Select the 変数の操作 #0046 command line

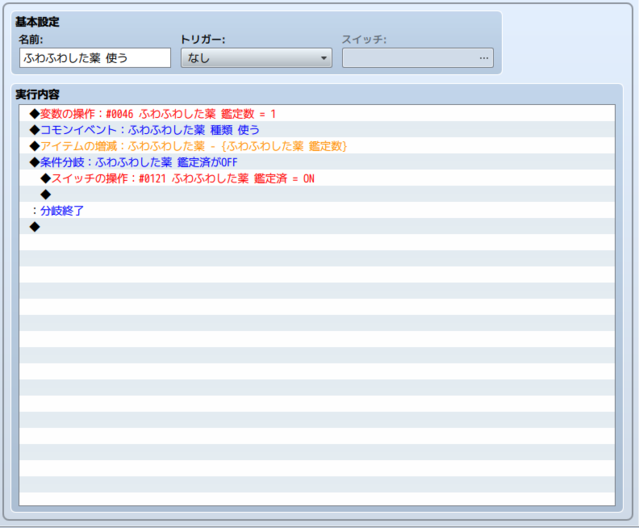pos(317,113)
